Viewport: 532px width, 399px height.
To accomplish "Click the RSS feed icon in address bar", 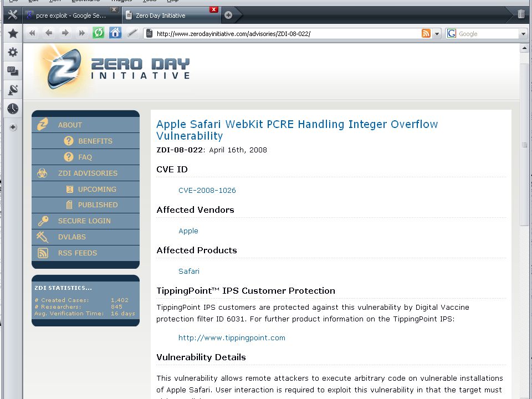I will [x=426, y=33].
